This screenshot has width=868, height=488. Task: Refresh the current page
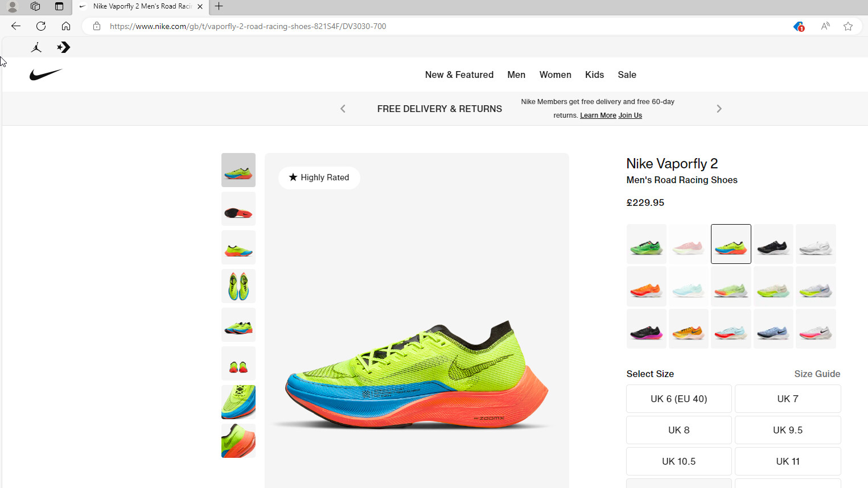coord(41,26)
